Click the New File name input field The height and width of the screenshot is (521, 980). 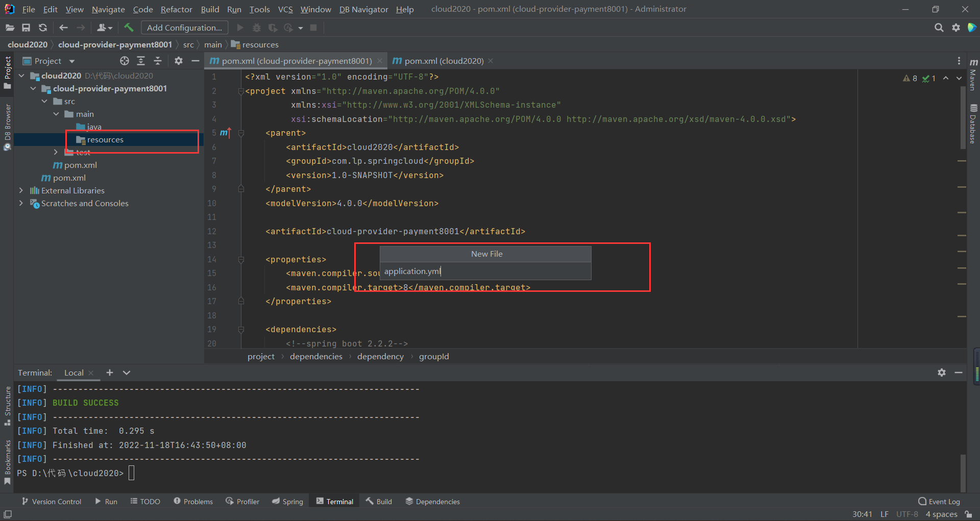485,271
